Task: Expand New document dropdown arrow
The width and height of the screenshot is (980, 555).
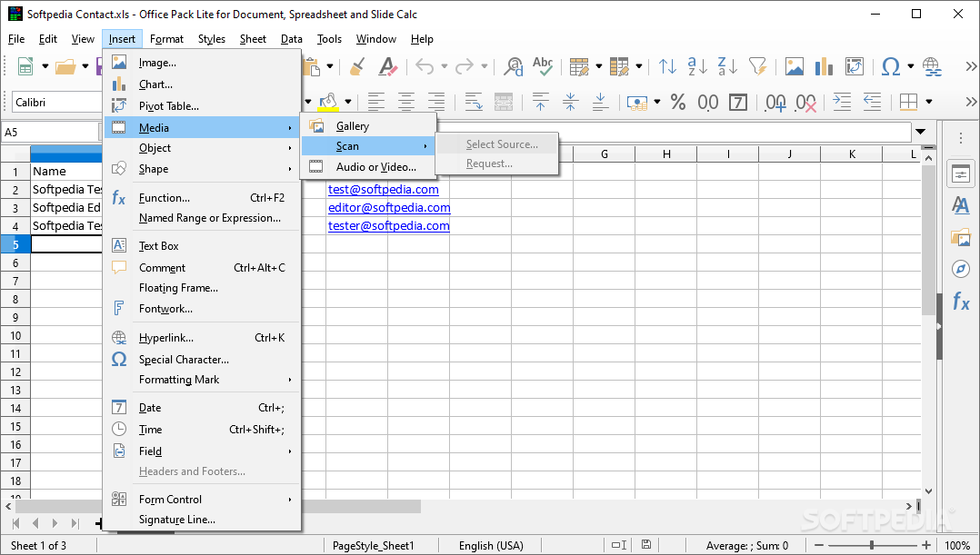Action: (45, 66)
